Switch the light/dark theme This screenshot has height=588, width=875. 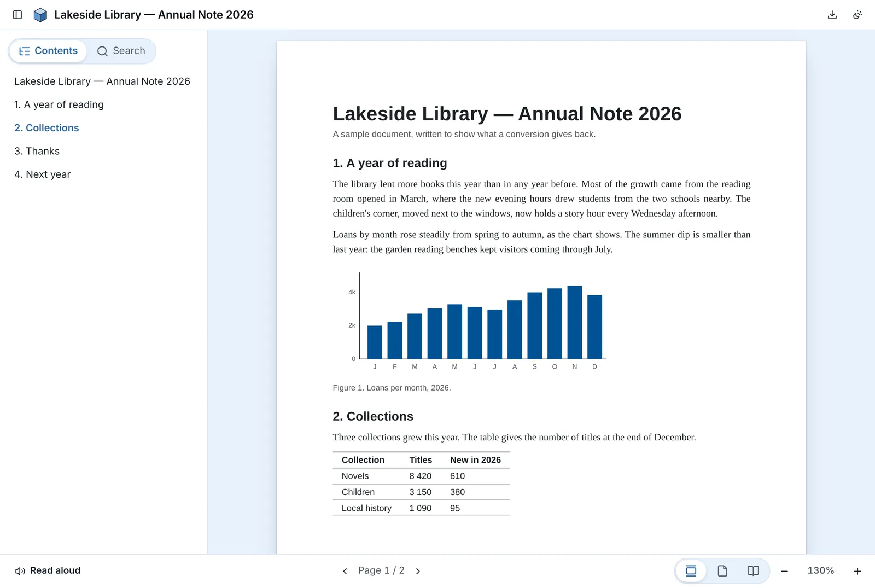[857, 15]
